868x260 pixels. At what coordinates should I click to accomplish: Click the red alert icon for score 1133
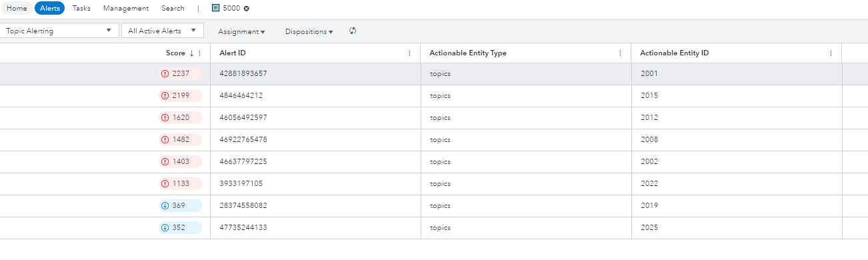tap(165, 184)
